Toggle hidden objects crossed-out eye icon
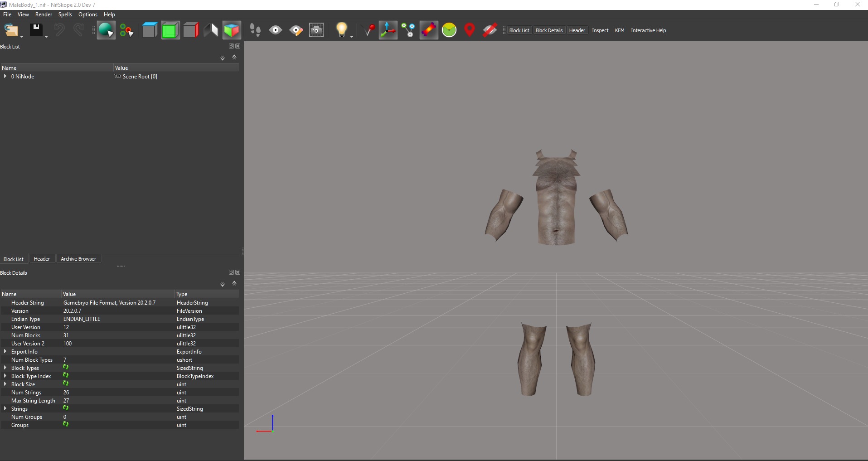Image resolution: width=868 pixels, height=461 pixels. pyautogui.click(x=490, y=30)
